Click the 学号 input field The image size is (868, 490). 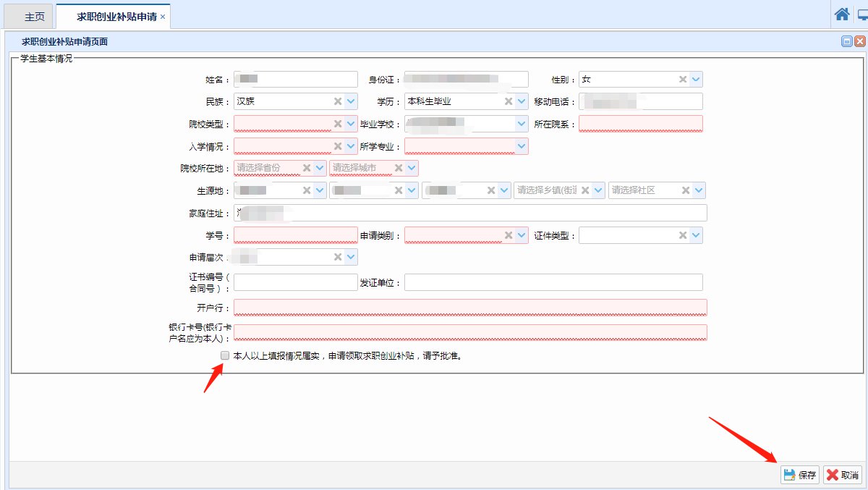295,235
